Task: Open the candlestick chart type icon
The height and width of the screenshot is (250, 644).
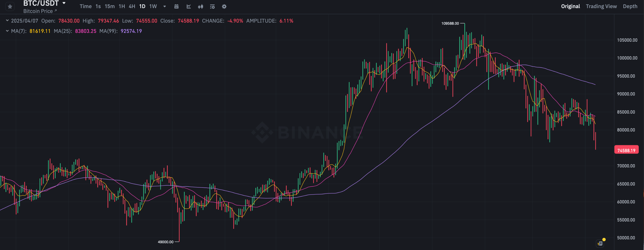Action: click(x=200, y=7)
